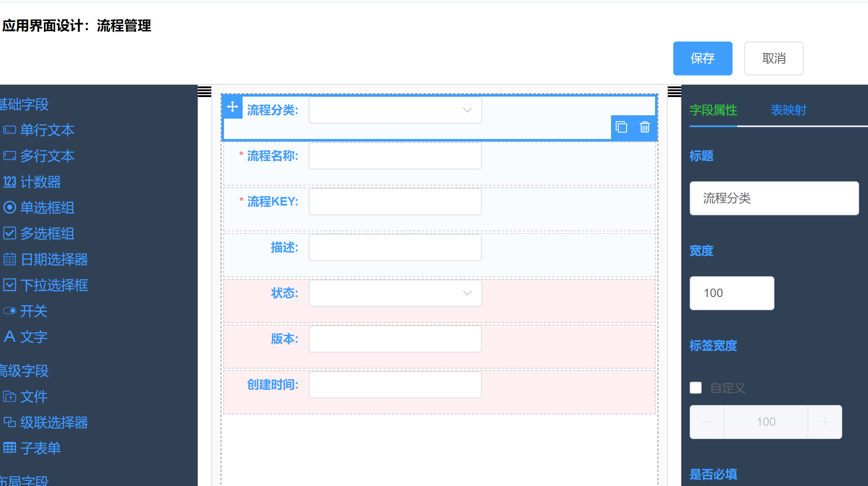Click the delete icon on 流程分类 field
The image size is (868, 486).
click(x=644, y=127)
